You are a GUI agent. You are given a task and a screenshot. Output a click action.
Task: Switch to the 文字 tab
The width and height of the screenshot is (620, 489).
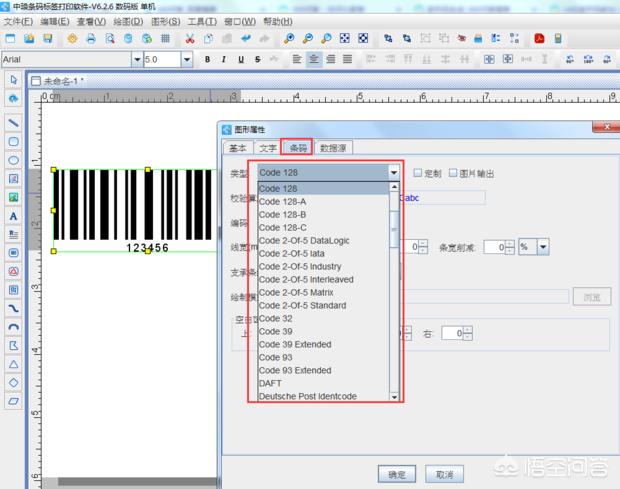pos(268,148)
